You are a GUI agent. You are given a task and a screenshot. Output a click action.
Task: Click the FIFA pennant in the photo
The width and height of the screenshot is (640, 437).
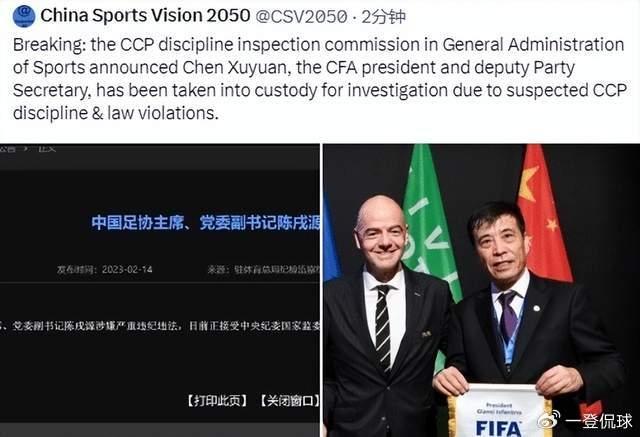(x=499, y=410)
